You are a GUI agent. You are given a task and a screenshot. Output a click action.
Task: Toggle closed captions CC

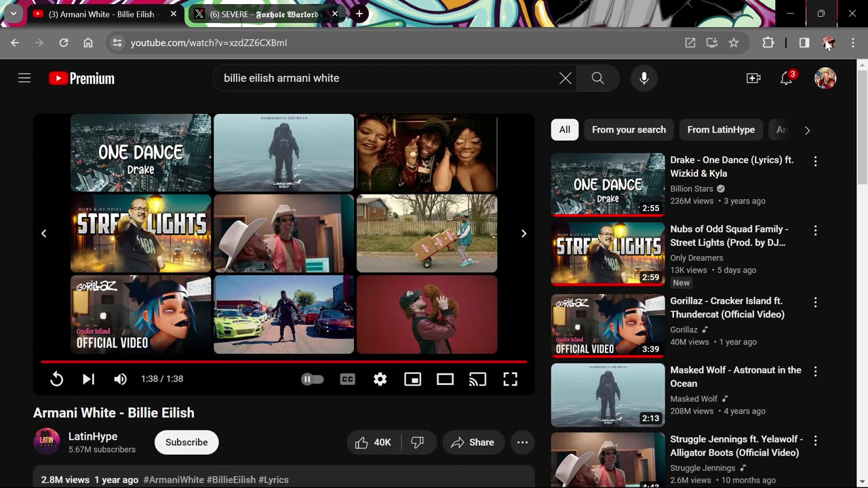pyautogui.click(x=348, y=379)
